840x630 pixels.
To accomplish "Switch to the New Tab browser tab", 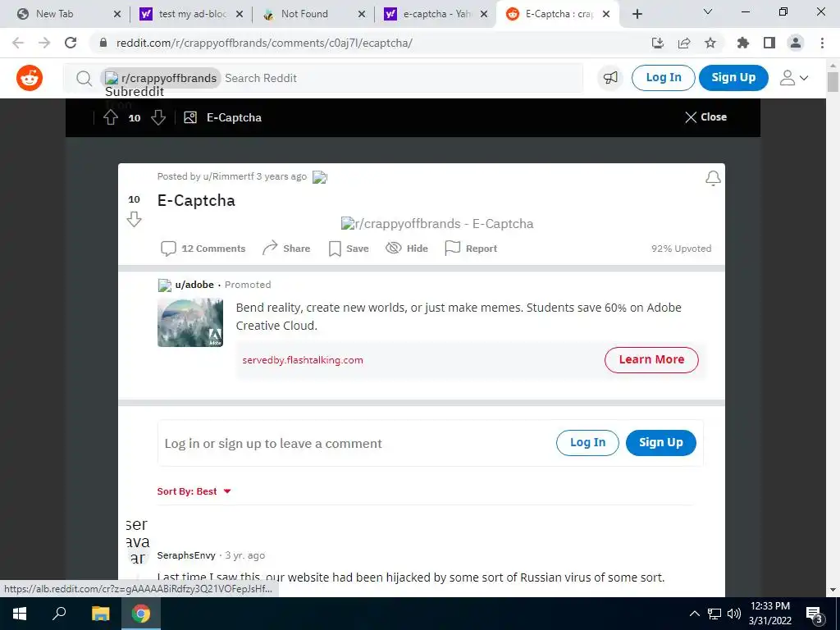I will [67, 14].
